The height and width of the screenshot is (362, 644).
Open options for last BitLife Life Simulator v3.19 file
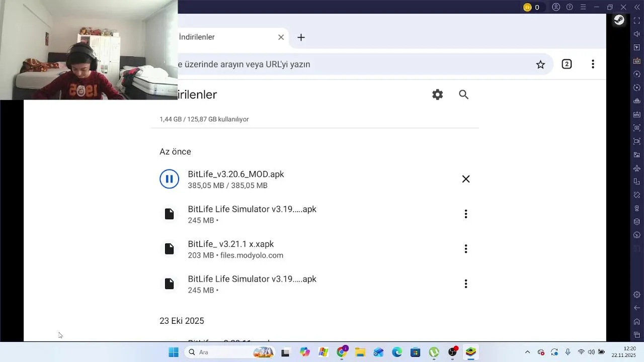tap(466, 284)
